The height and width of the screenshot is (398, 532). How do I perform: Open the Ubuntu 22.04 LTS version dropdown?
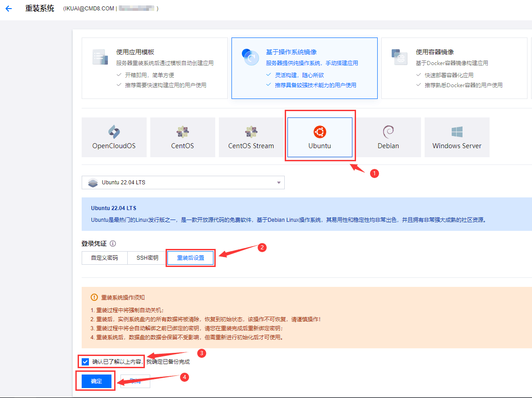tap(183, 183)
